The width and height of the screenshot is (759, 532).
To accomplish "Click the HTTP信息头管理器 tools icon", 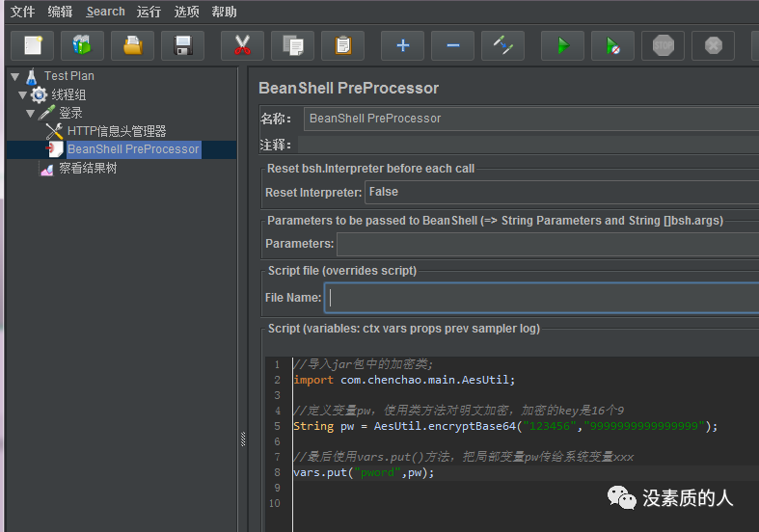I will pyautogui.click(x=54, y=131).
